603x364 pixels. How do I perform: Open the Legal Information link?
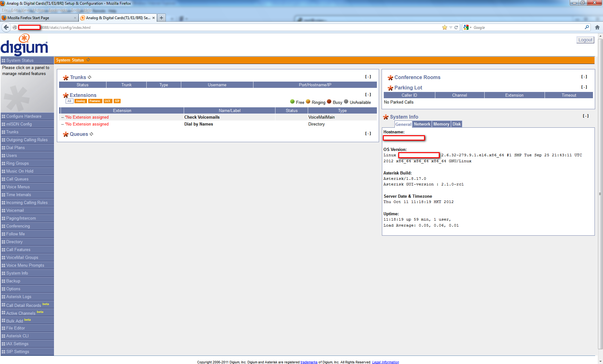coord(385,362)
